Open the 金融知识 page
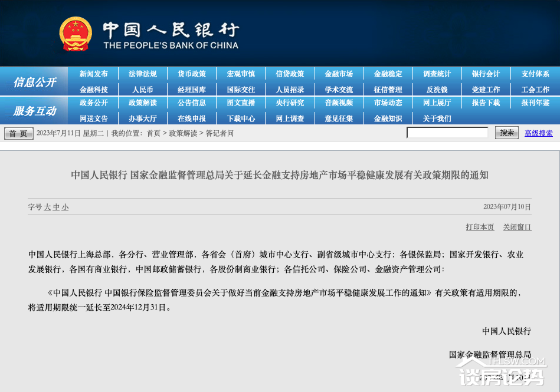Viewport: 560px width, 392px height. [388, 118]
